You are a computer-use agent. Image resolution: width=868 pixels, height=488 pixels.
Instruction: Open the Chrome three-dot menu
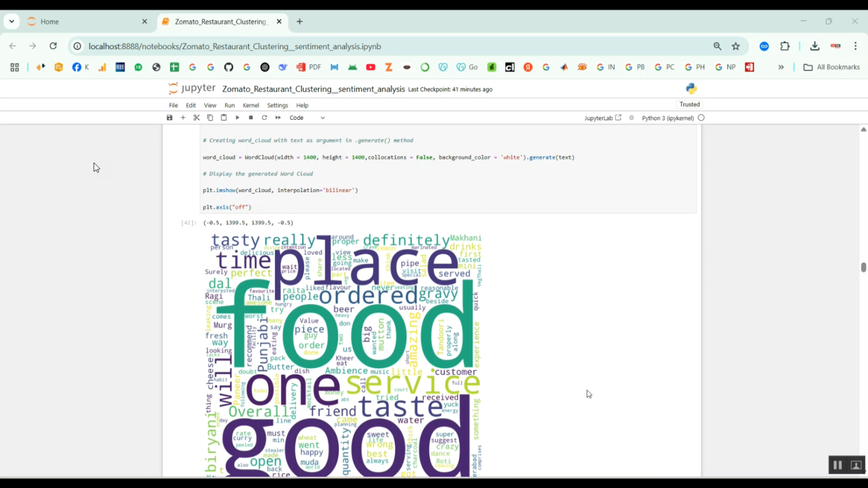(x=855, y=46)
